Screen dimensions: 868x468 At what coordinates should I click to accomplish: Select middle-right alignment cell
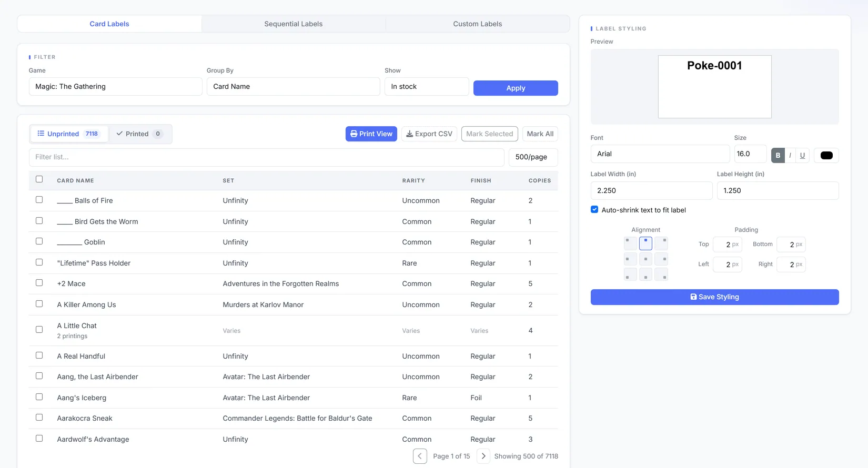pyautogui.click(x=661, y=259)
